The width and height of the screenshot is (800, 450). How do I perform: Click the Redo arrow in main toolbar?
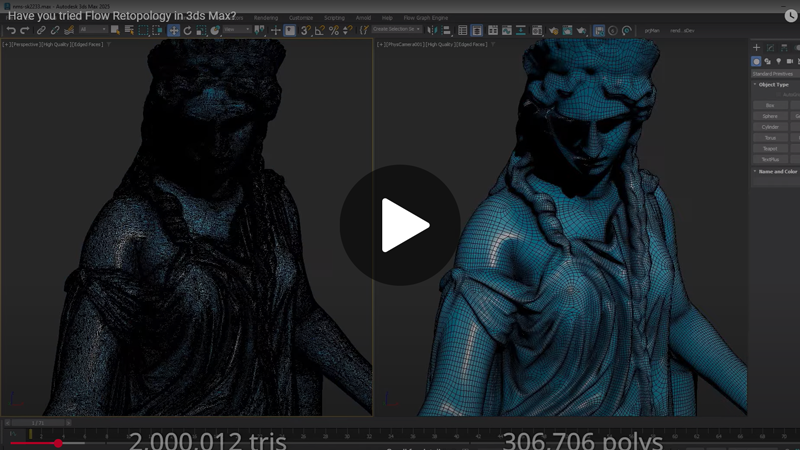(24, 31)
